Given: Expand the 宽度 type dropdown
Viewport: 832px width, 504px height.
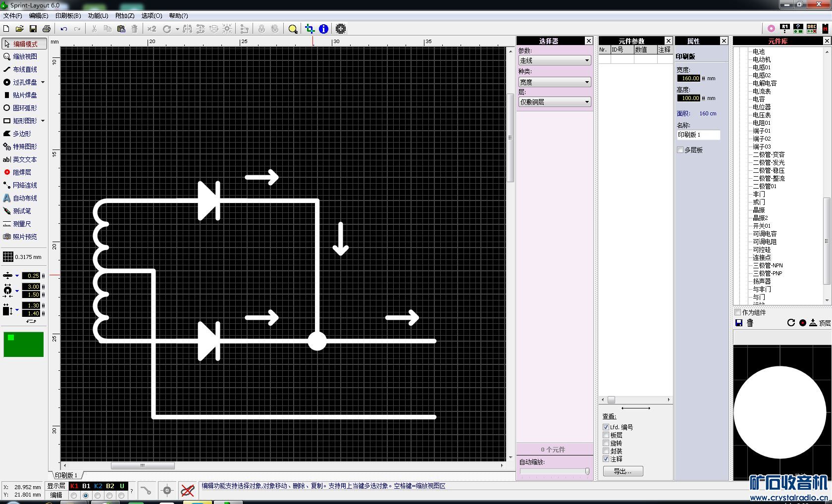Looking at the screenshot, I should click(x=554, y=82).
